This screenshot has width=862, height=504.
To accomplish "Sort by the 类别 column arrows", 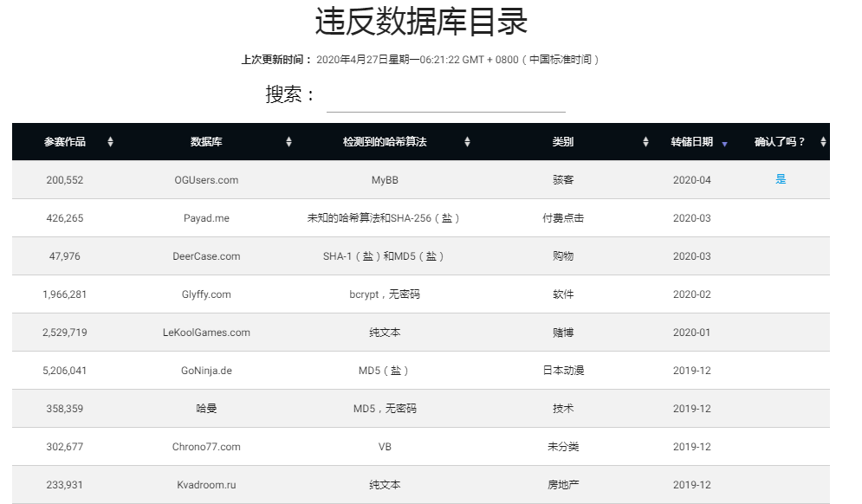I will click(645, 142).
